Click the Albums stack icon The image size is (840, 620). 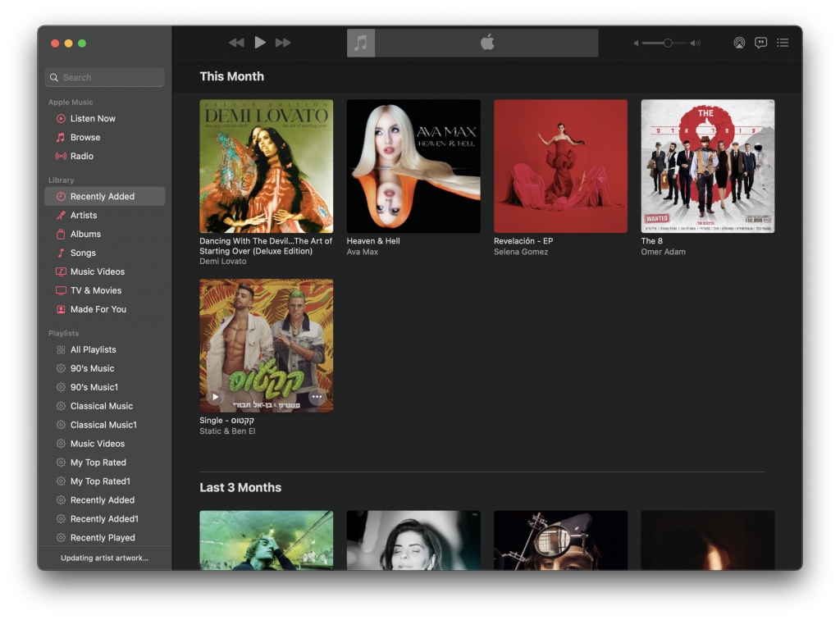pyautogui.click(x=61, y=234)
